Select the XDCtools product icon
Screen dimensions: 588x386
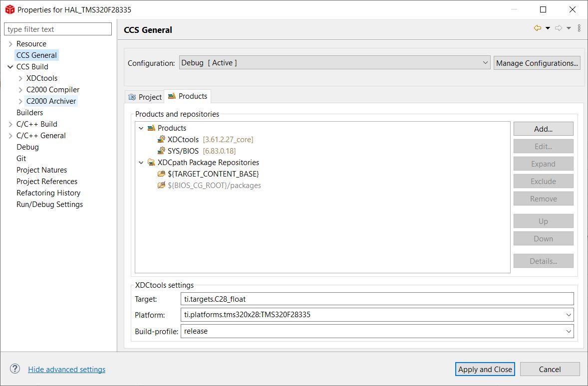click(161, 140)
